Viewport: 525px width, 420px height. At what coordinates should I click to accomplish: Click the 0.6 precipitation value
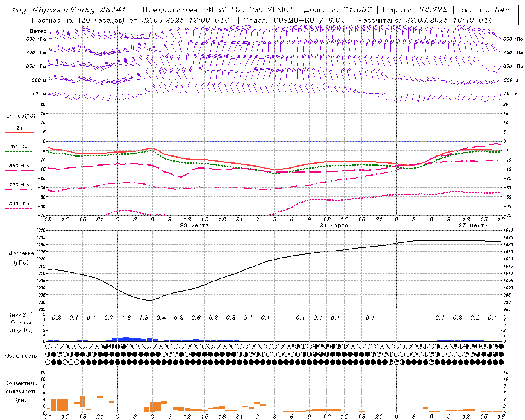[196, 318]
